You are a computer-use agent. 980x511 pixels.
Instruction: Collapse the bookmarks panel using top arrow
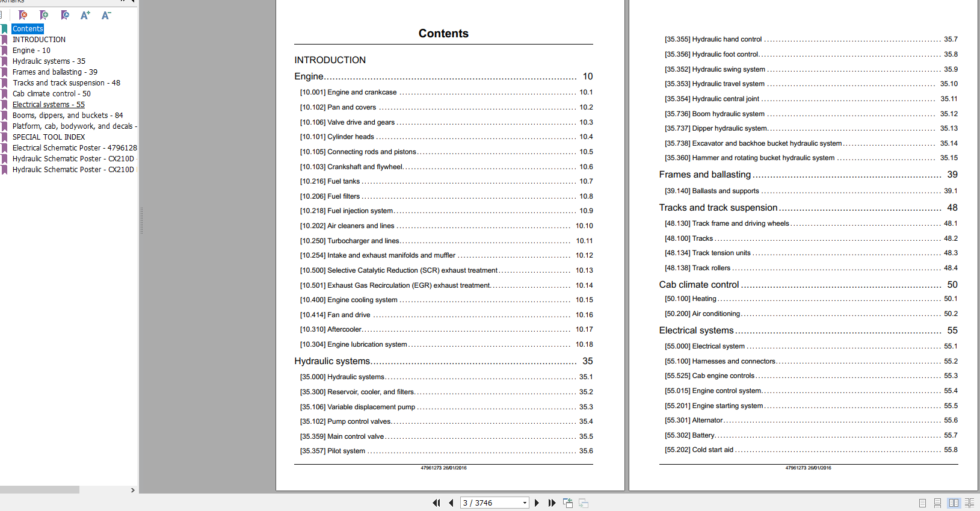click(133, 2)
